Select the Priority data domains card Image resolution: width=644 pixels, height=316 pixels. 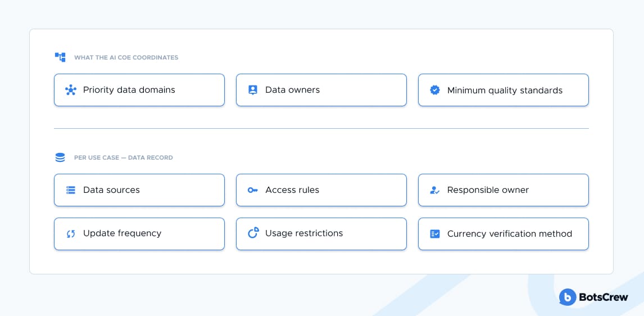coord(139,90)
